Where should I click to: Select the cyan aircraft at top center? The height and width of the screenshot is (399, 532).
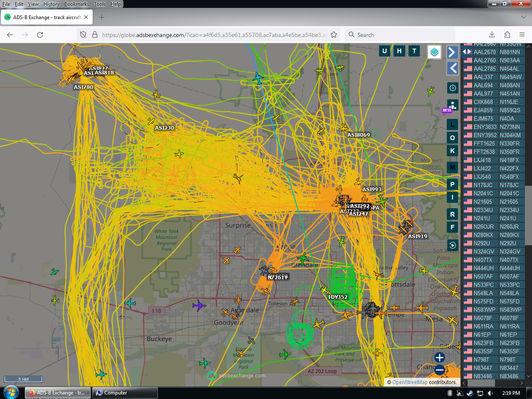(x=258, y=78)
